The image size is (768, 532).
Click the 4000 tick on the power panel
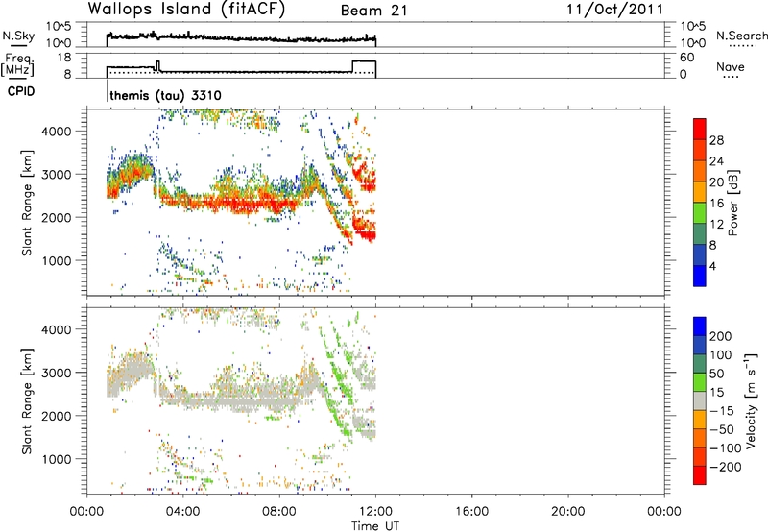[x=56, y=132]
